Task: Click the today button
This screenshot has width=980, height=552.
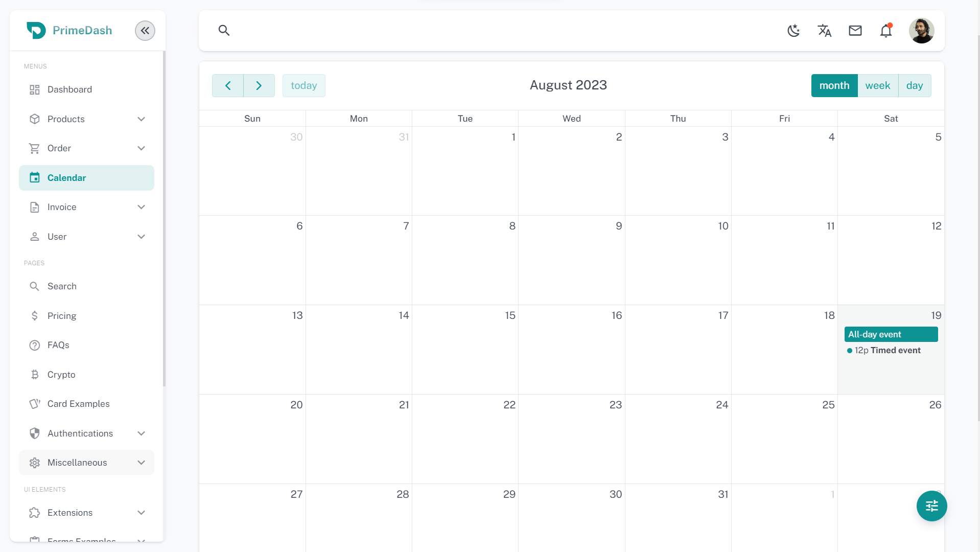Action: pos(304,85)
